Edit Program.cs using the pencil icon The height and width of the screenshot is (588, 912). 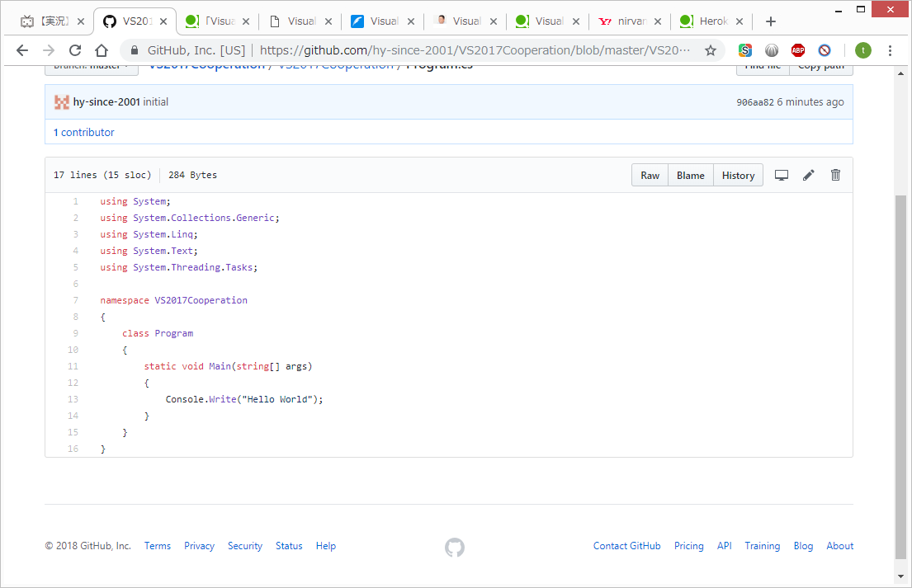808,175
